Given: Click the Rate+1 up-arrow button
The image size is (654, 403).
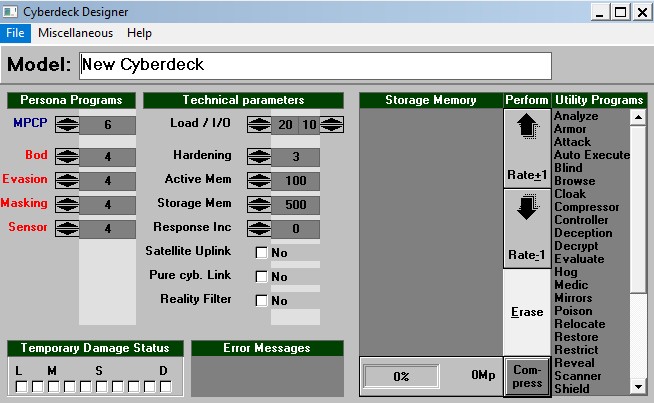Looking at the screenshot, I should click(x=527, y=148).
